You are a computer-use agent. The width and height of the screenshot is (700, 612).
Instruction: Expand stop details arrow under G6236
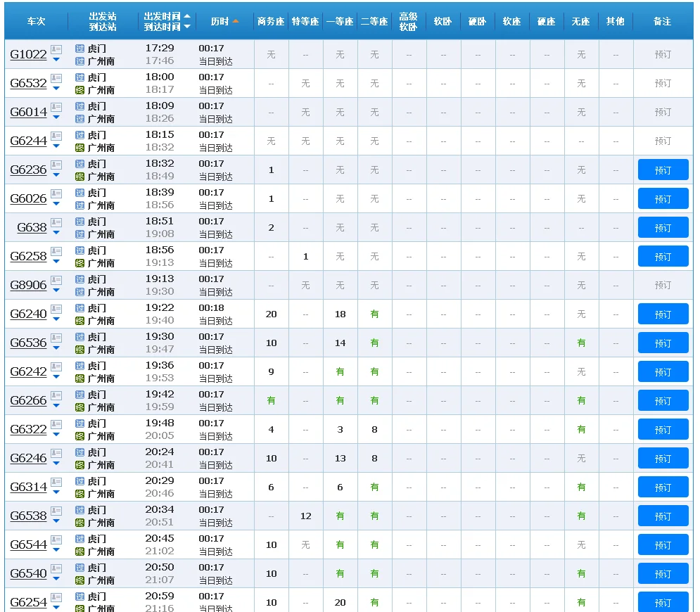pyautogui.click(x=56, y=174)
